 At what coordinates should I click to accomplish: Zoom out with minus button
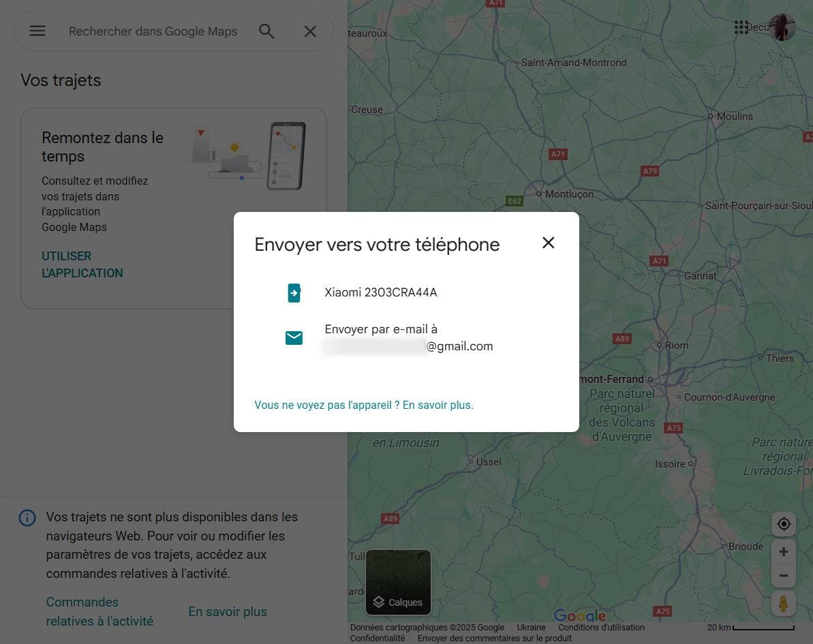point(784,576)
